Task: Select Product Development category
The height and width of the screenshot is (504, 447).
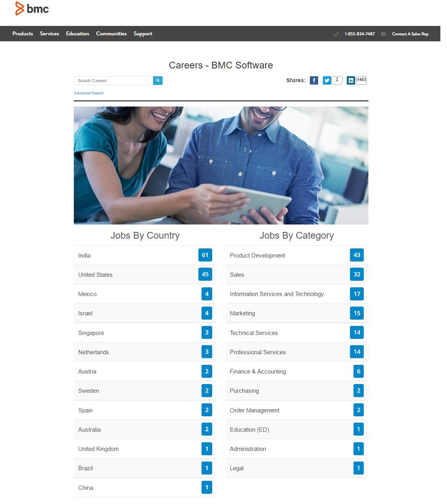Action: pyautogui.click(x=297, y=255)
